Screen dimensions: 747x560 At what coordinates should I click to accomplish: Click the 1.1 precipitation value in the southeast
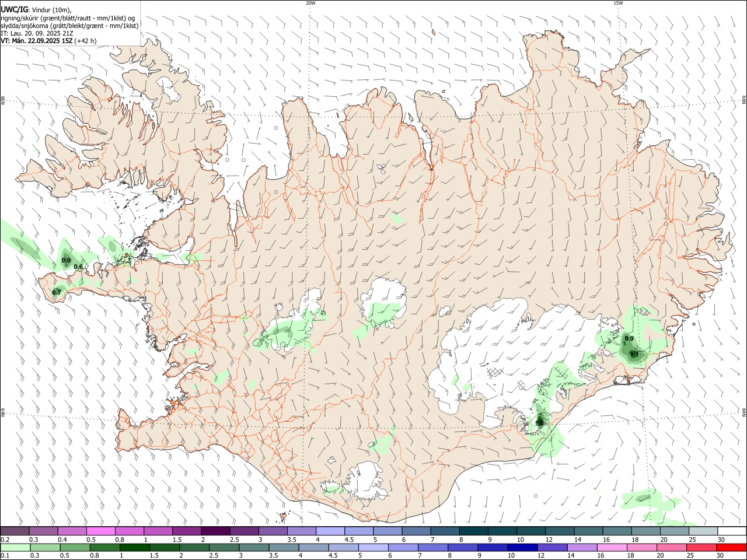coord(634,354)
